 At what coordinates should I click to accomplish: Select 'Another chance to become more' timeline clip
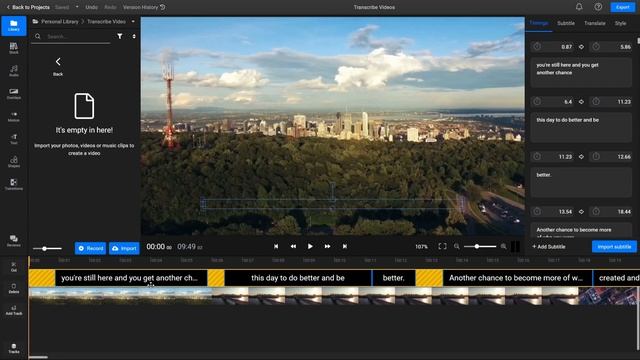(517, 278)
